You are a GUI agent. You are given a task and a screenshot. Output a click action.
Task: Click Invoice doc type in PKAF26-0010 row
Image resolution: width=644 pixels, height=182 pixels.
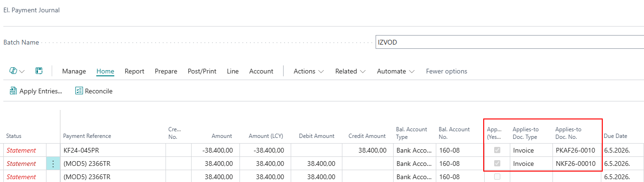531,150
